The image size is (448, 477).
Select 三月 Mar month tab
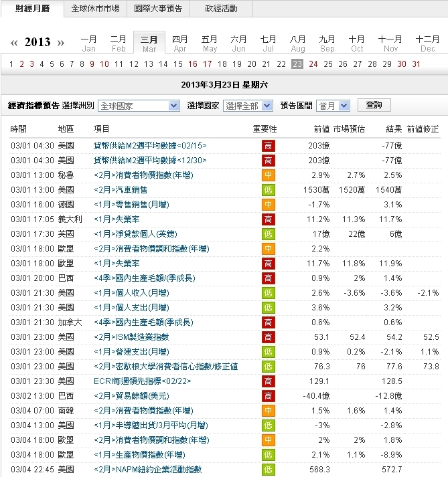pyautogui.click(x=149, y=43)
